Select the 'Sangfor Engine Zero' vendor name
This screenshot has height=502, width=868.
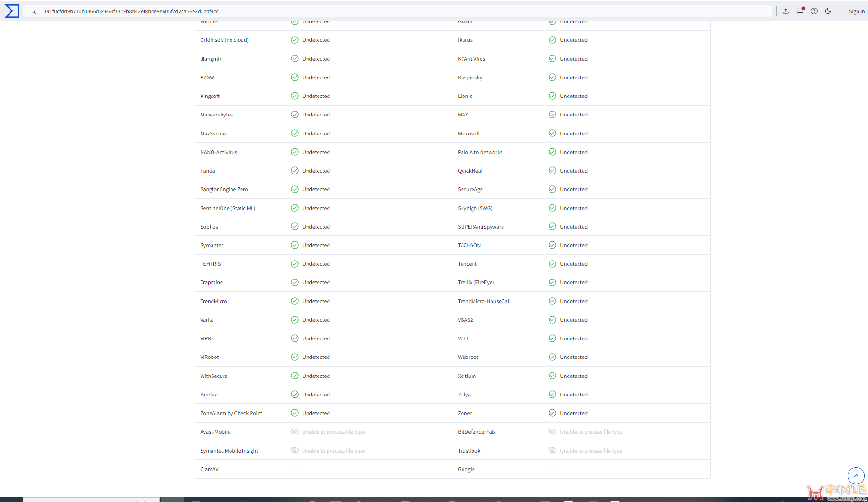click(x=224, y=189)
